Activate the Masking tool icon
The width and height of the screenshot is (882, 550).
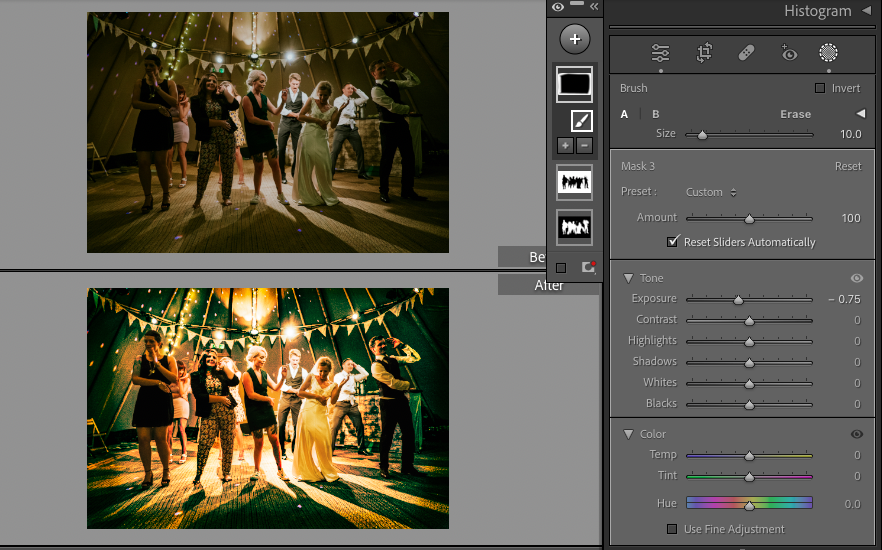coord(828,53)
